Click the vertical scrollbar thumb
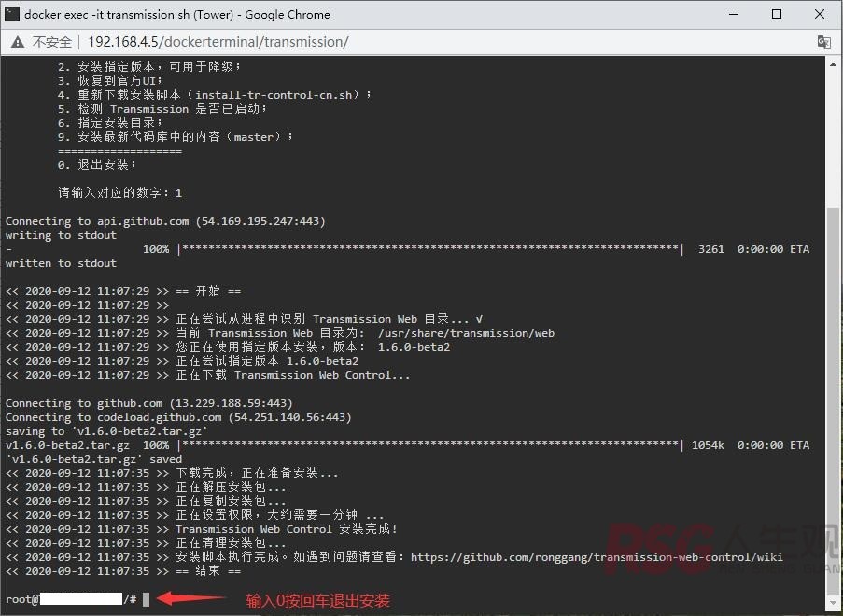The height and width of the screenshot is (616, 843). click(833, 400)
